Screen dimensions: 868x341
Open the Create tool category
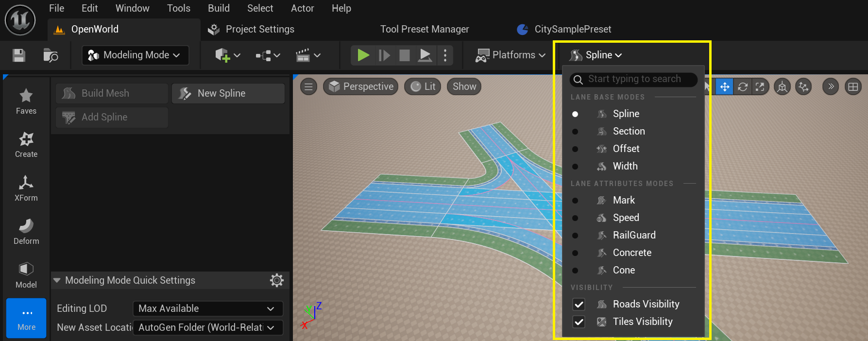pyautogui.click(x=26, y=145)
